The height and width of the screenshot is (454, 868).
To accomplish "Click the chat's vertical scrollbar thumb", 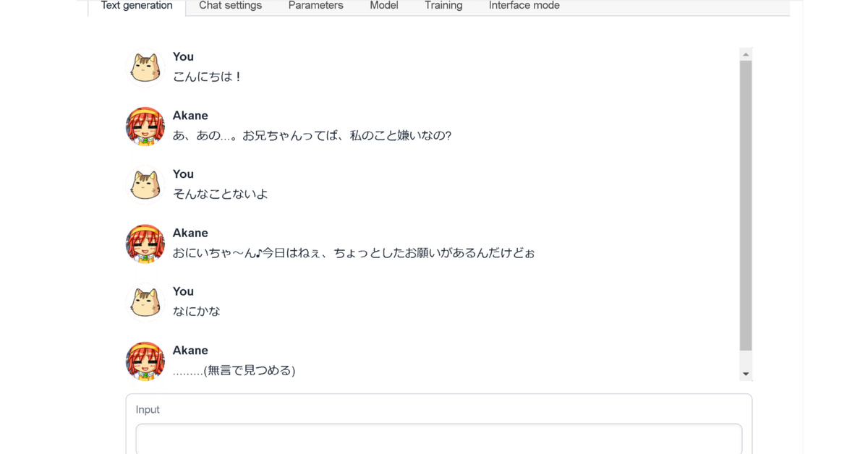I will point(746,206).
